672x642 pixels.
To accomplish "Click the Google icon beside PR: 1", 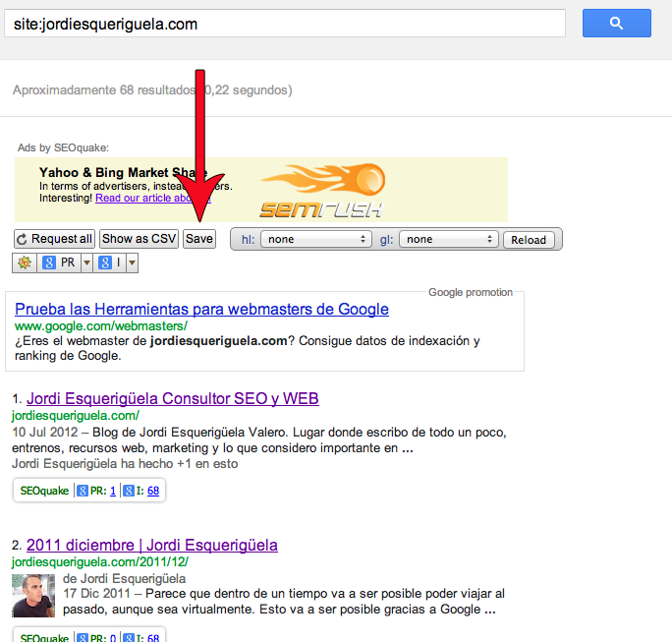I will (83, 491).
